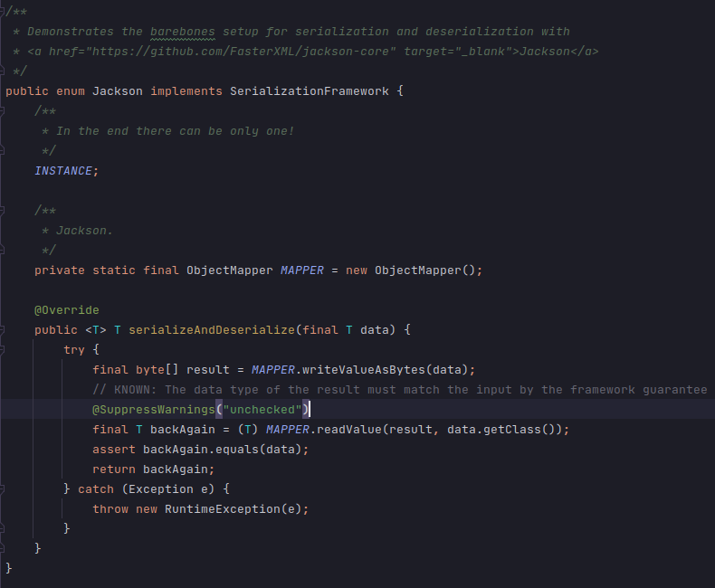Image resolution: width=715 pixels, height=588 pixels.
Task: Click the (T) cast before MAPPER.readValue
Action: (x=248, y=430)
